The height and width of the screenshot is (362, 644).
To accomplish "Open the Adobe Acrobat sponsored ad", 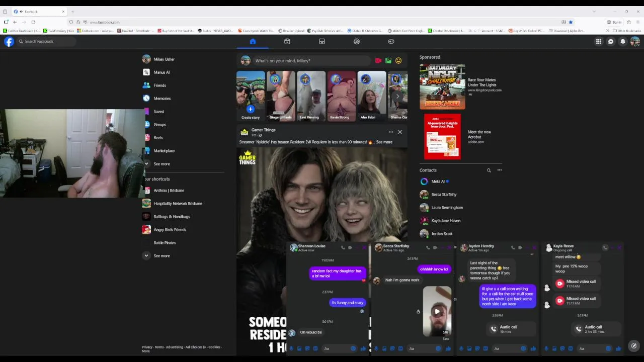I will (461, 137).
